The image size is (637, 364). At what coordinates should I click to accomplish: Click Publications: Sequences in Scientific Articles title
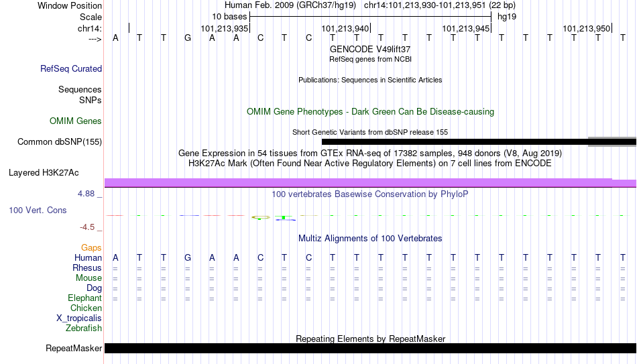coord(370,80)
